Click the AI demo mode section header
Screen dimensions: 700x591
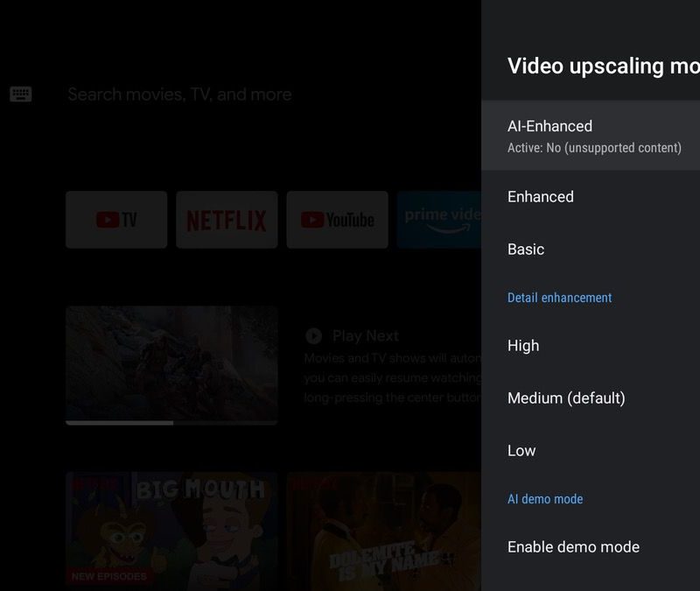coord(545,499)
